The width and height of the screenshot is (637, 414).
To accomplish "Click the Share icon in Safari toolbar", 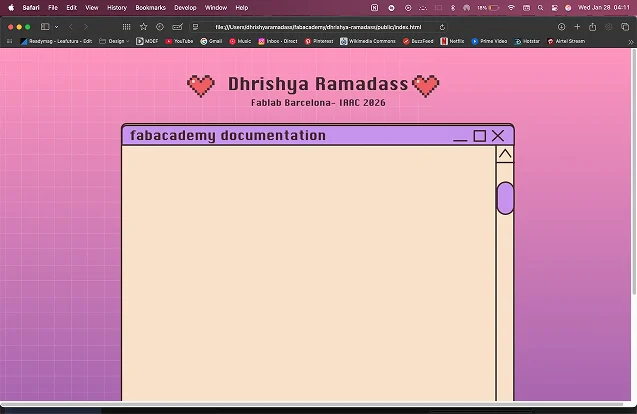I will coord(593,27).
